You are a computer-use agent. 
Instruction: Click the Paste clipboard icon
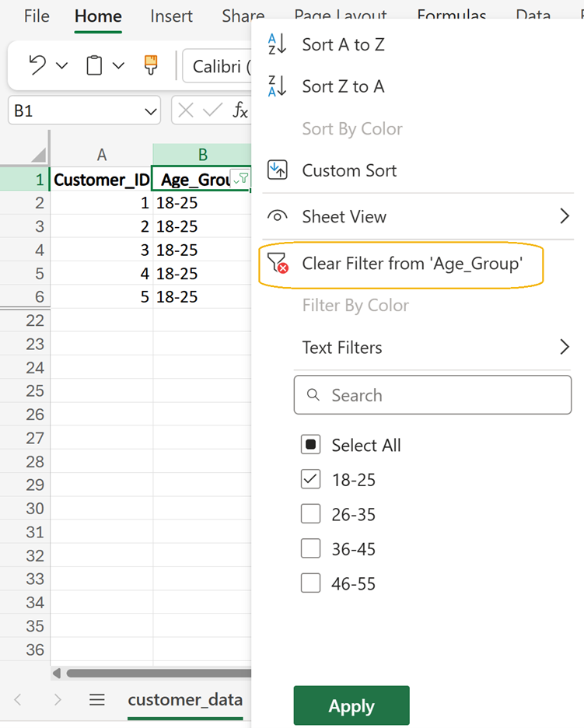coord(94,66)
